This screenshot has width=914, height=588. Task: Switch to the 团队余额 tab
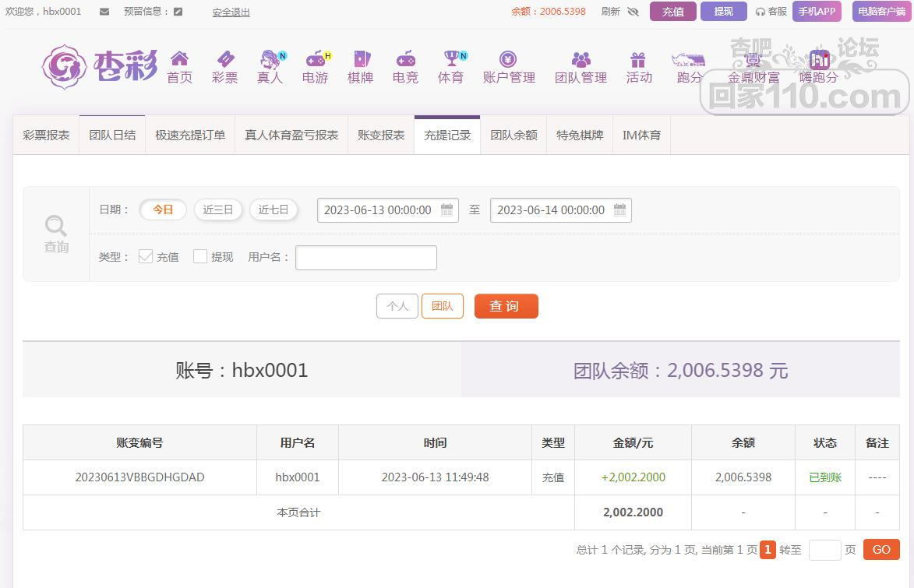pos(513,135)
